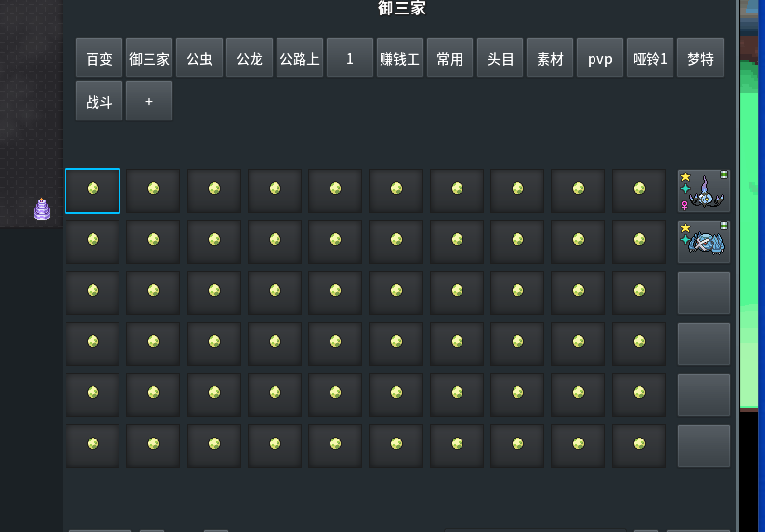This screenshot has height=532, width=765.
Task: Go to the 公路上 tab
Action: (300, 58)
